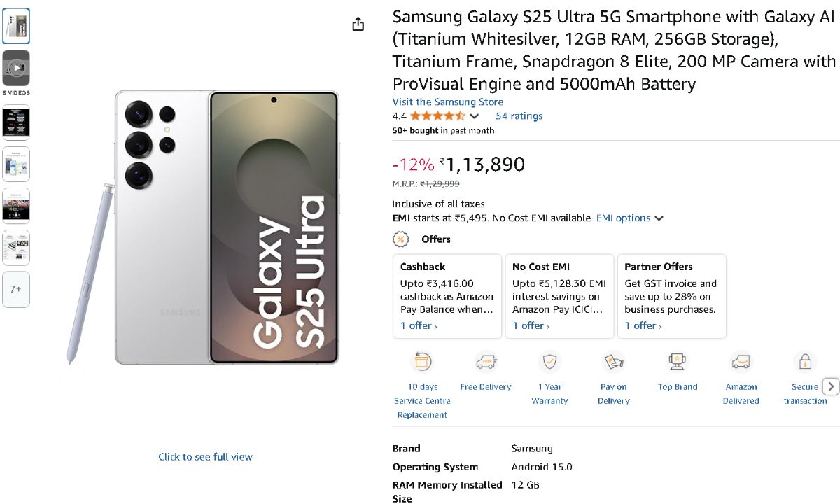
Task: Click the Amazon Delivered van icon
Action: [741, 362]
